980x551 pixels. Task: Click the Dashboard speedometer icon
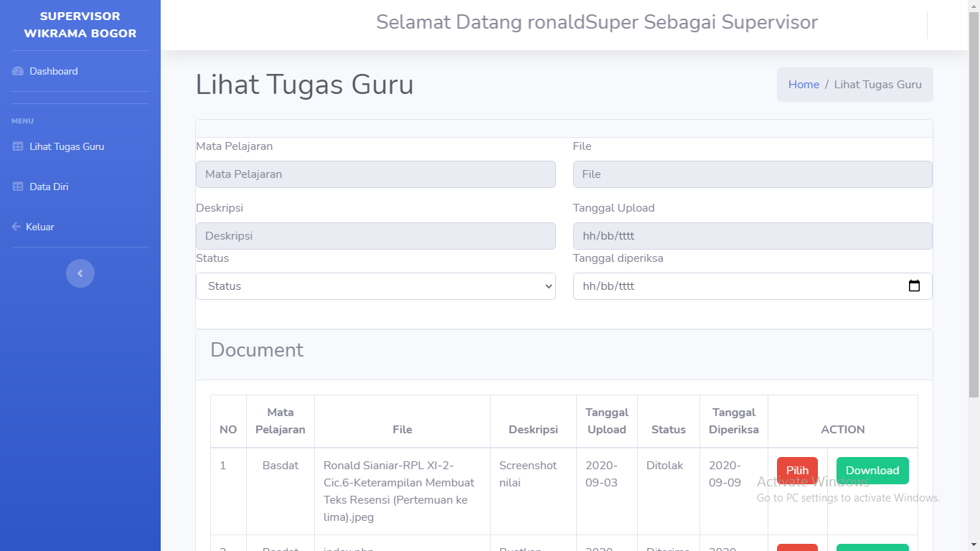click(x=18, y=71)
